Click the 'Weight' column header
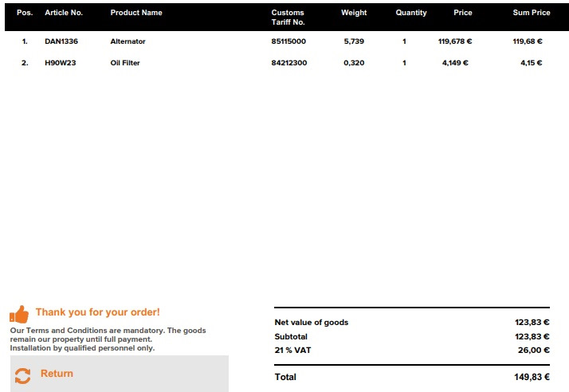569x392 pixels. click(x=354, y=13)
